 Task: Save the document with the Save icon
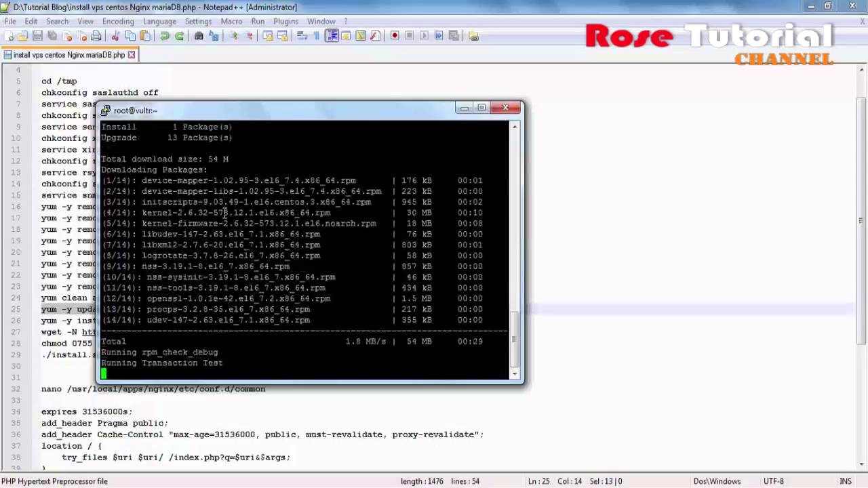click(38, 36)
